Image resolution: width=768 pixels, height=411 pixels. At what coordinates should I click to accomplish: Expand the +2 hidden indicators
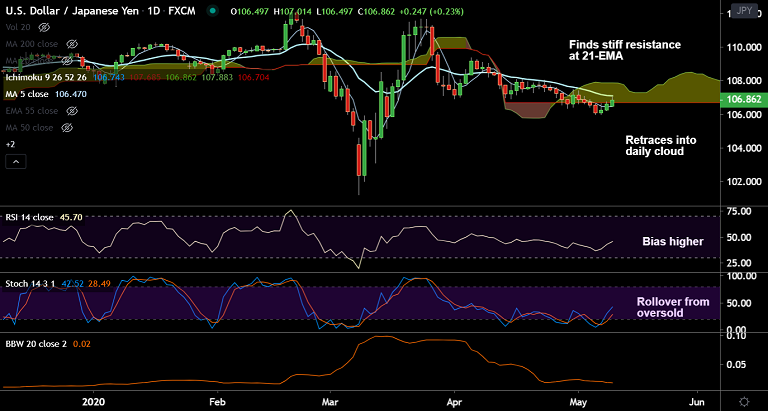10,145
